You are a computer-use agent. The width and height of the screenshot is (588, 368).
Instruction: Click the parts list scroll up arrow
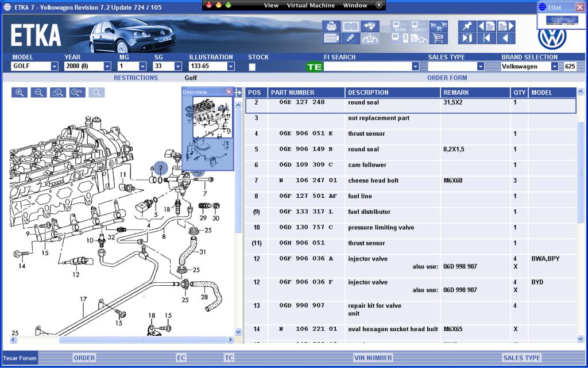[x=581, y=91]
